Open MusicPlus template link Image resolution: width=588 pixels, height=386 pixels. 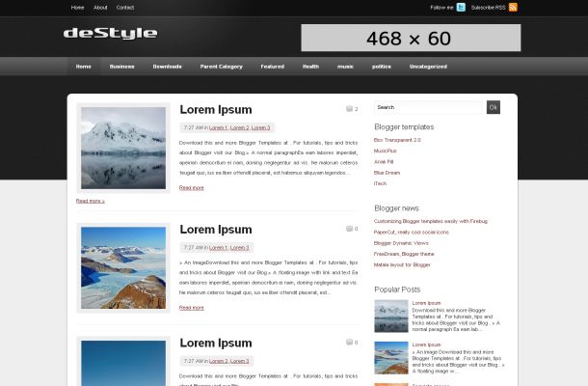pyautogui.click(x=386, y=151)
